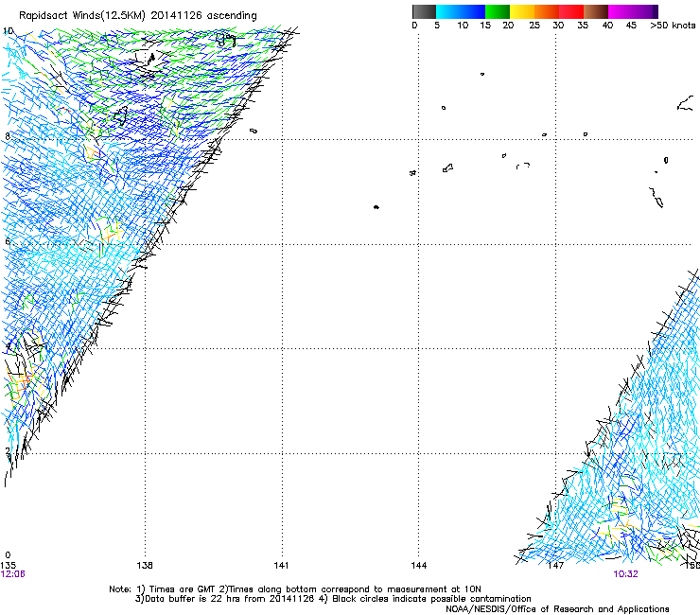This screenshot has width=700, height=615.
Task: Click the "30" label under the color bar
Action: [x=558, y=26]
